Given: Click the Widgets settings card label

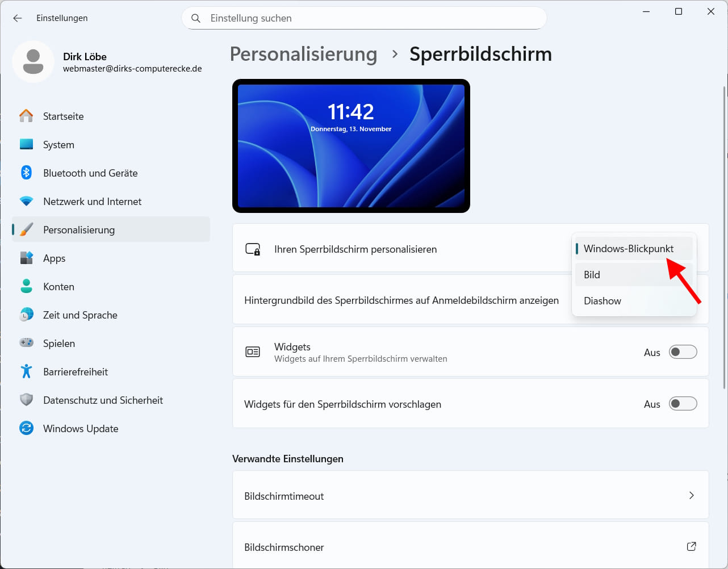Looking at the screenshot, I should pos(292,346).
